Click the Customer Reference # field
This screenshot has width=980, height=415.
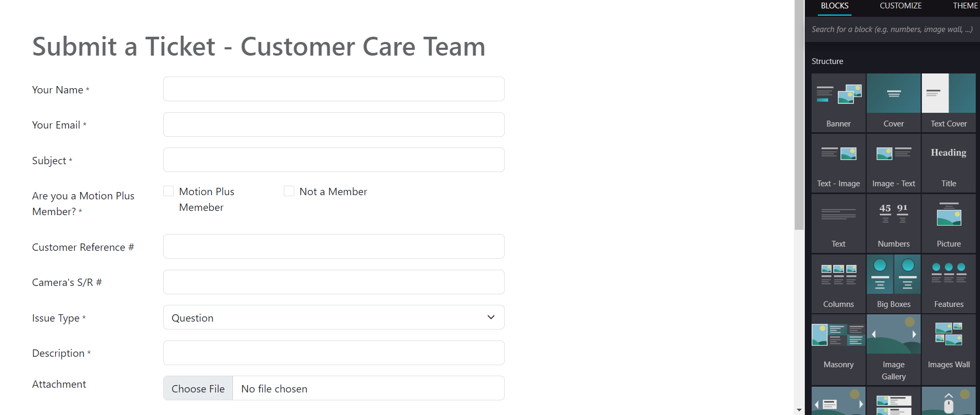point(334,247)
